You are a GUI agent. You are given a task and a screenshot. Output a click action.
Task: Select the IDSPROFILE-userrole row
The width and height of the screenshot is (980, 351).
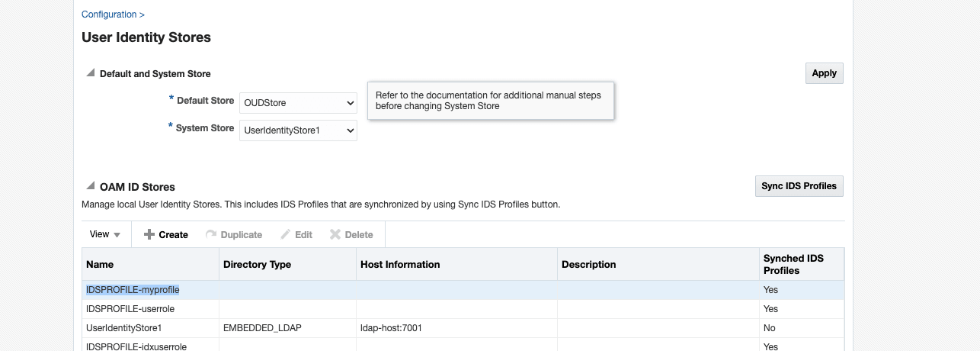click(x=130, y=309)
